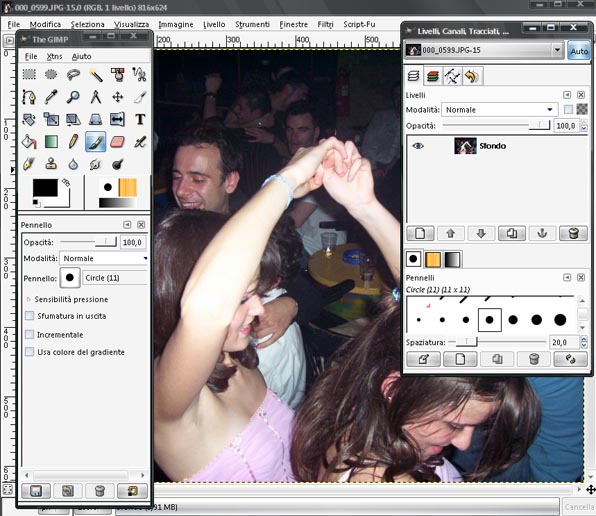
Task: Select the Eraser tool
Action: click(117, 142)
